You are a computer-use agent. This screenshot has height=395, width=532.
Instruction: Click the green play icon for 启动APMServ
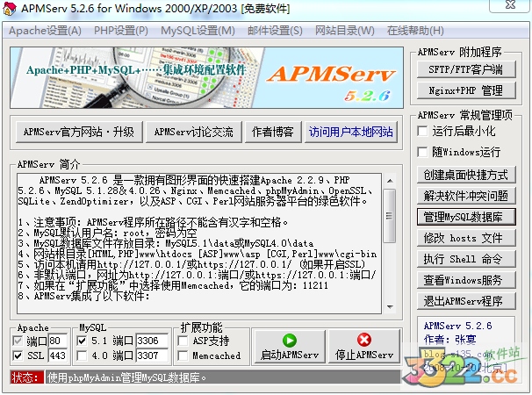tap(290, 341)
